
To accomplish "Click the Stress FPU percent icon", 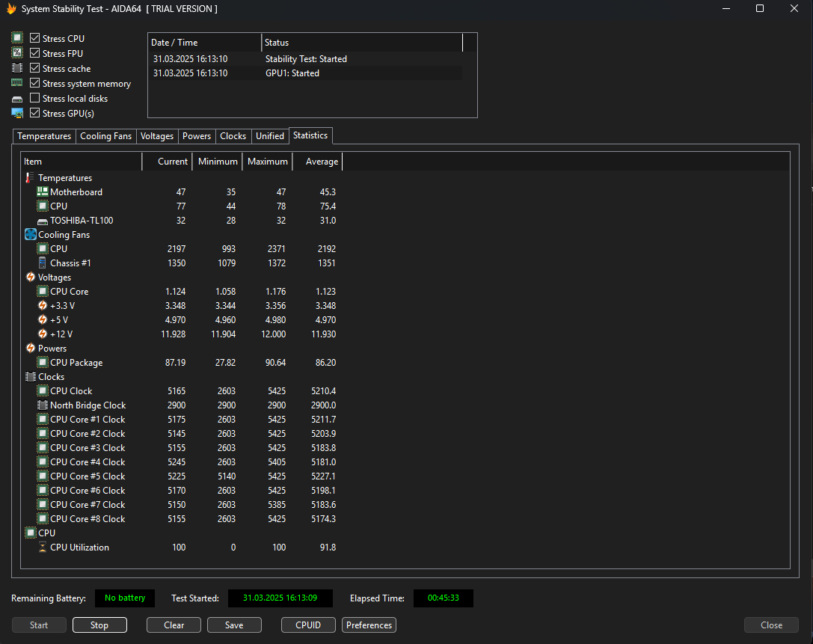I will coord(17,53).
